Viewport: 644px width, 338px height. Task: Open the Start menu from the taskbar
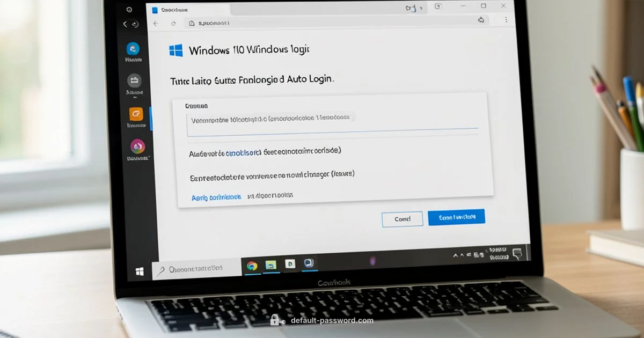tap(141, 270)
